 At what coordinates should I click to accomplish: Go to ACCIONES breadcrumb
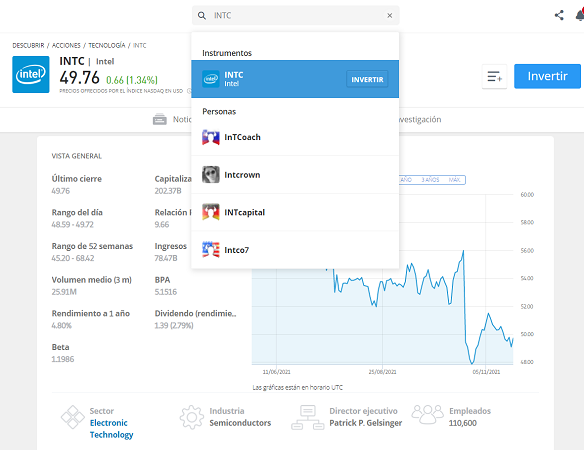point(66,45)
